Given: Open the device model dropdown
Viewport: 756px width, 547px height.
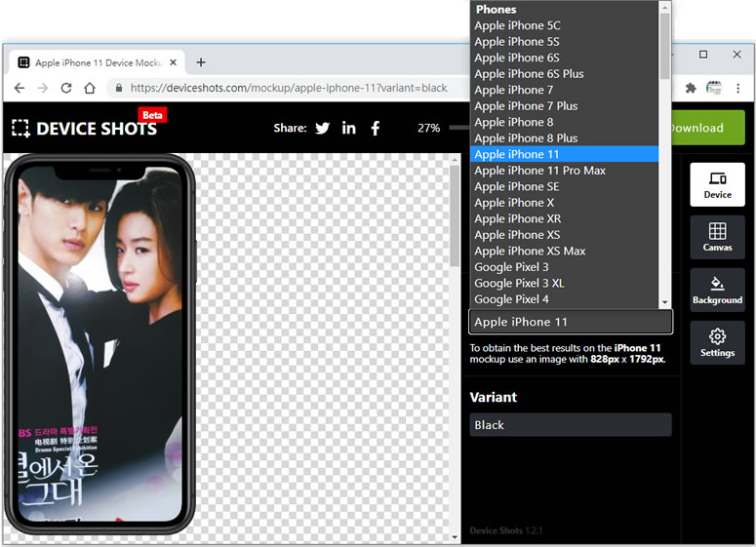Looking at the screenshot, I should click(x=571, y=322).
